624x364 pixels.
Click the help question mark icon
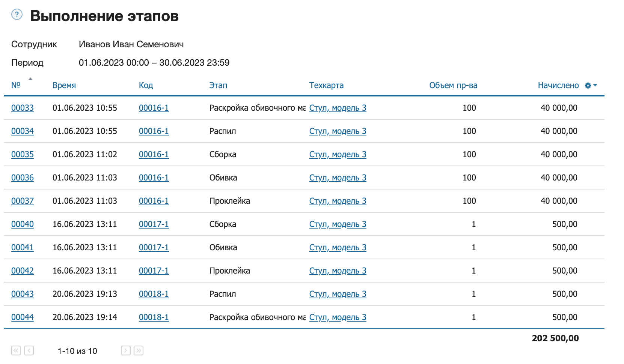17,15
